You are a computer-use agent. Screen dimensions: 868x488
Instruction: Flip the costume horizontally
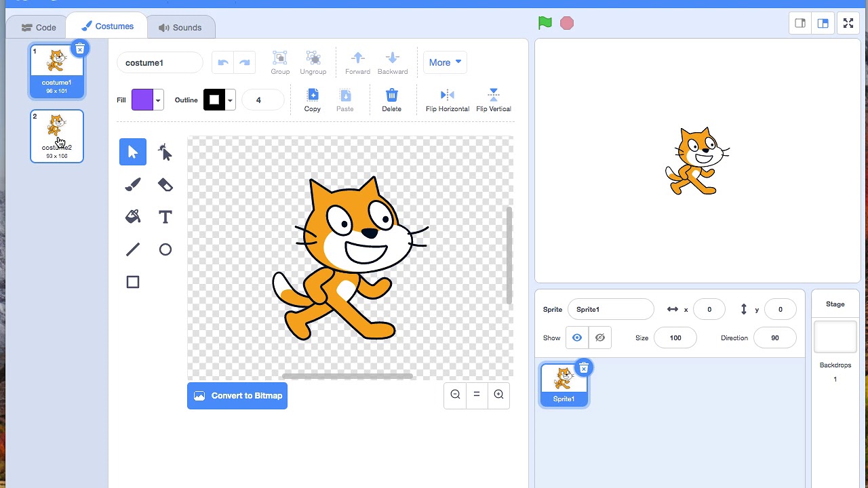coord(448,100)
